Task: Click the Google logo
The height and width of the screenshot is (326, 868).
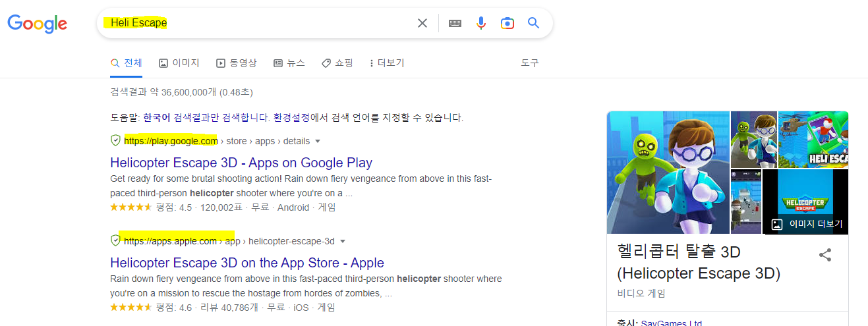Action: pyautogui.click(x=38, y=24)
